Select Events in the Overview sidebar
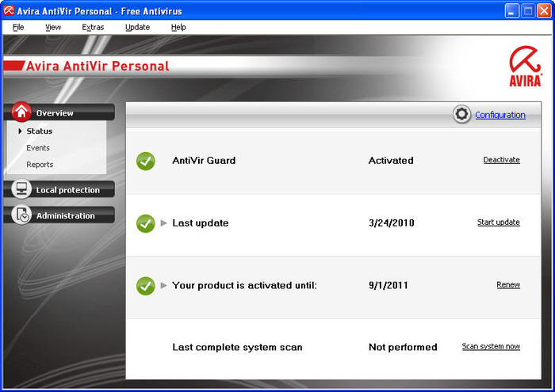 coord(38,148)
